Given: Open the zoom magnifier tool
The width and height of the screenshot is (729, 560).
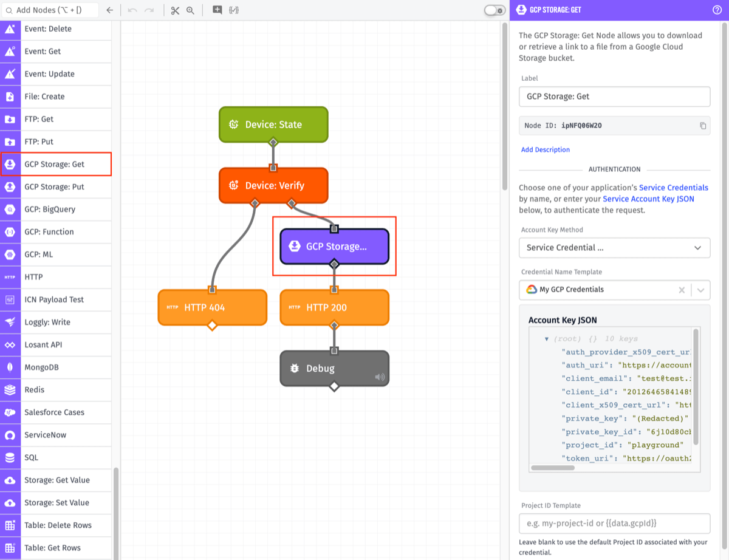Looking at the screenshot, I should pyautogui.click(x=191, y=10).
